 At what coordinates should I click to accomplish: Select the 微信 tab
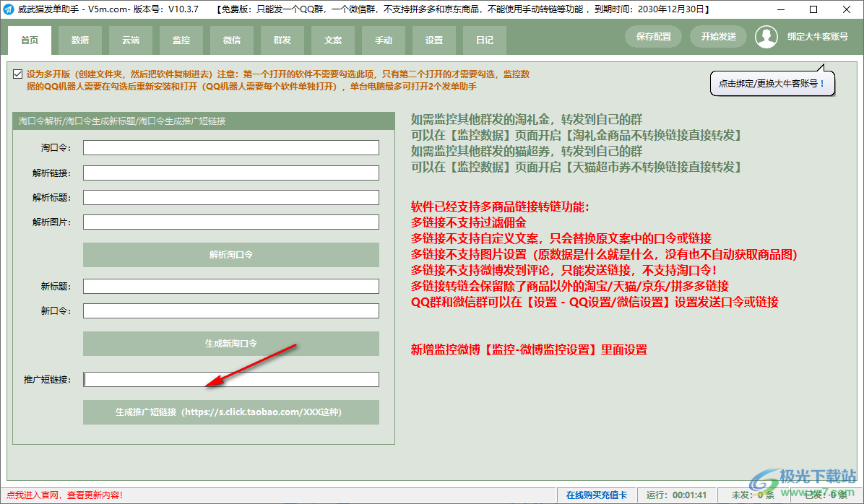click(x=232, y=40)
